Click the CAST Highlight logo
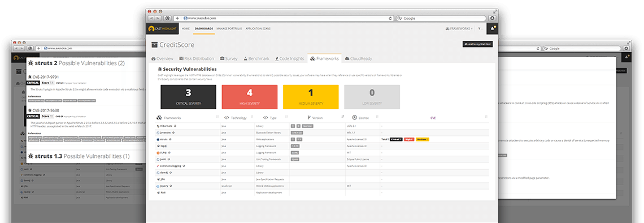This screenshot has width=644, height=223. [162, 29]
